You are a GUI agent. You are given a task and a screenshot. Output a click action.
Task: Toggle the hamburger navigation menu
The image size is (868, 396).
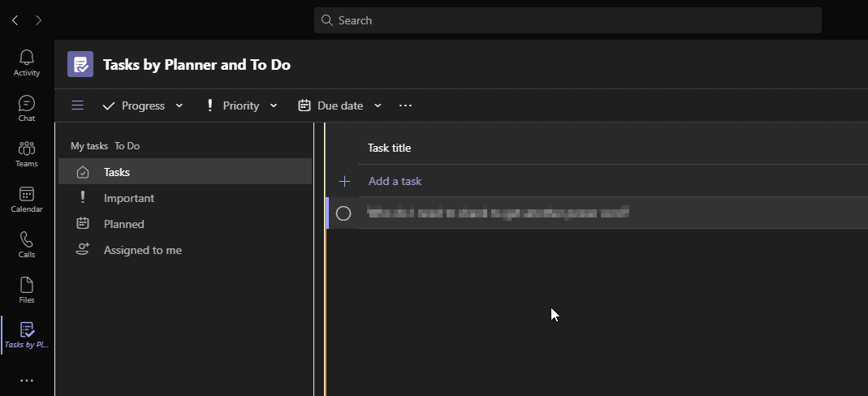(x=77, y=105)
